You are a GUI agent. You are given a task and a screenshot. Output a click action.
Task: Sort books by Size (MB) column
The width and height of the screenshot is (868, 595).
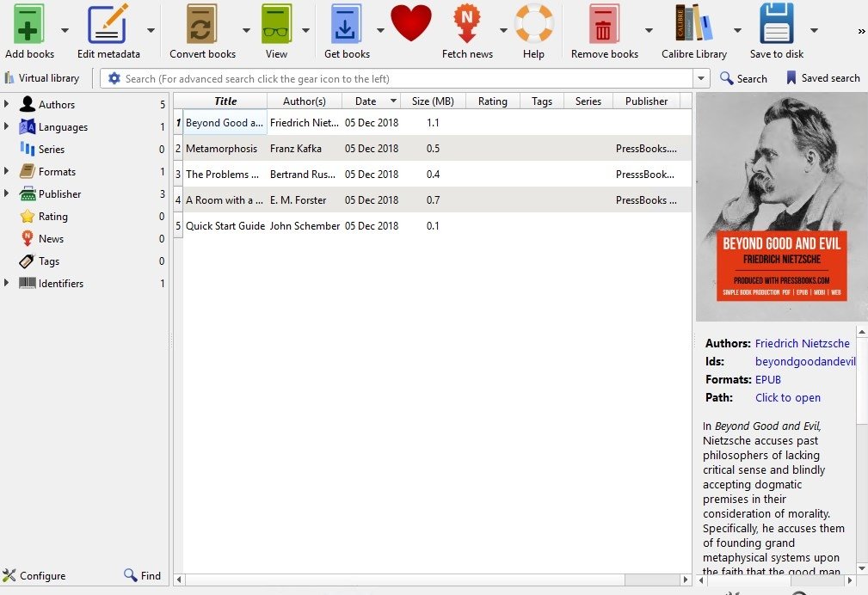[433, 101]
